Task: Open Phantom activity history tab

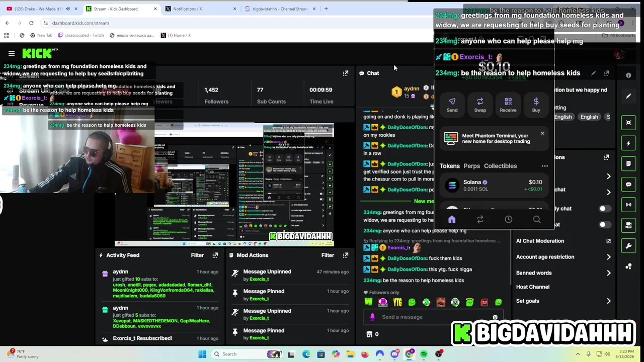Action: [508, 220]
